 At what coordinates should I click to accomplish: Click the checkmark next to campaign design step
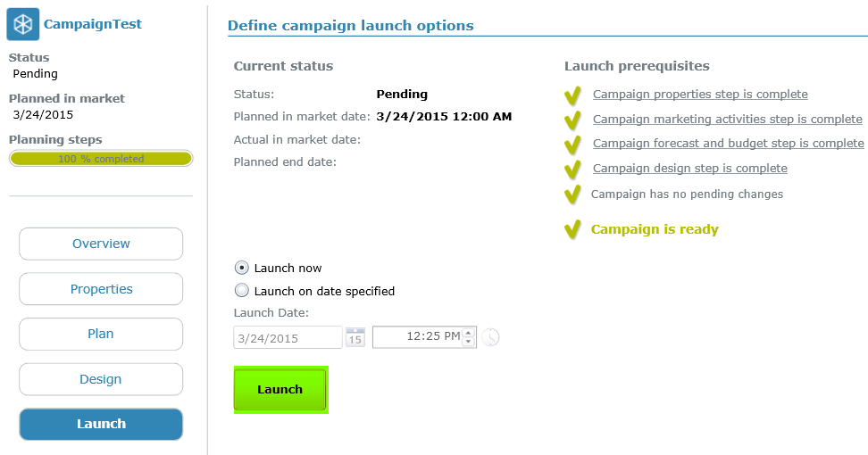pos(572,169)
